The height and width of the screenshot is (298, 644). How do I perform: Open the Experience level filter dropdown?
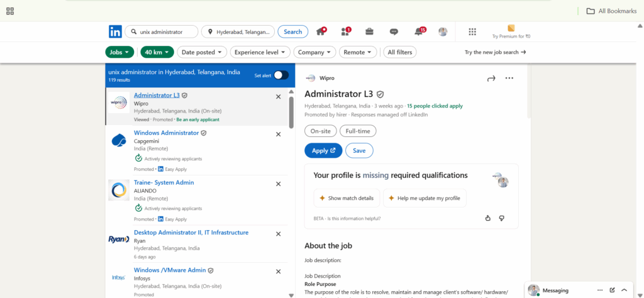pyautogui.click(x=260, y=52)
